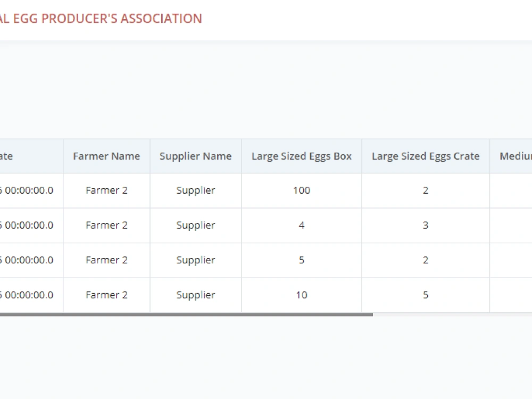Click the Farmer Name column header
Screen dimensions: 532x399
tap(106, 156)
